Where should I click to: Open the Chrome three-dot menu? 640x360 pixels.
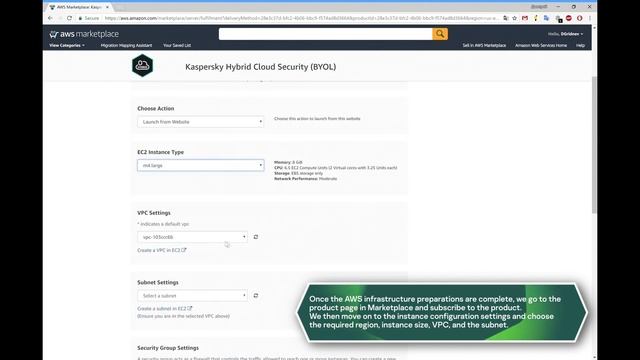[x=590, y=18]
